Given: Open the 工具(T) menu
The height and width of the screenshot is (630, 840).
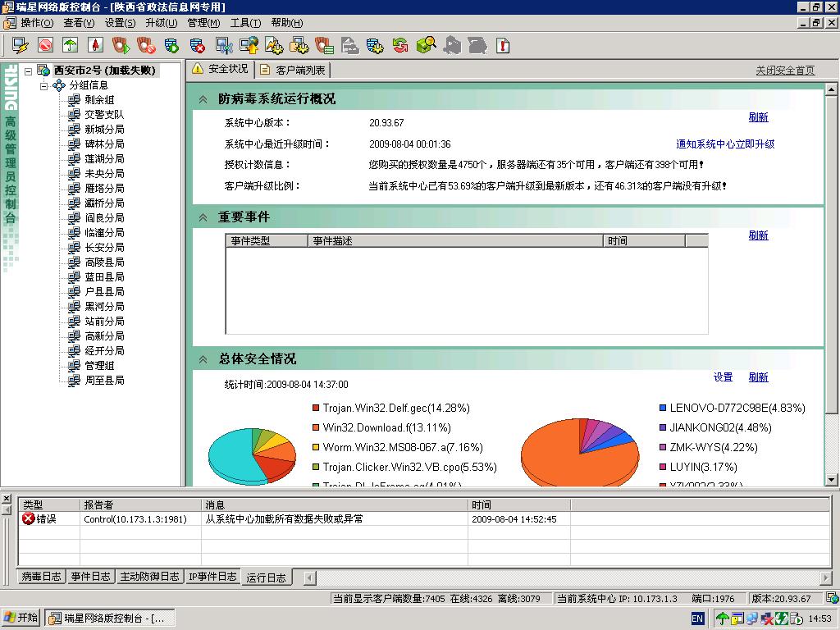Looking at the screenshot, I should 245,23.
